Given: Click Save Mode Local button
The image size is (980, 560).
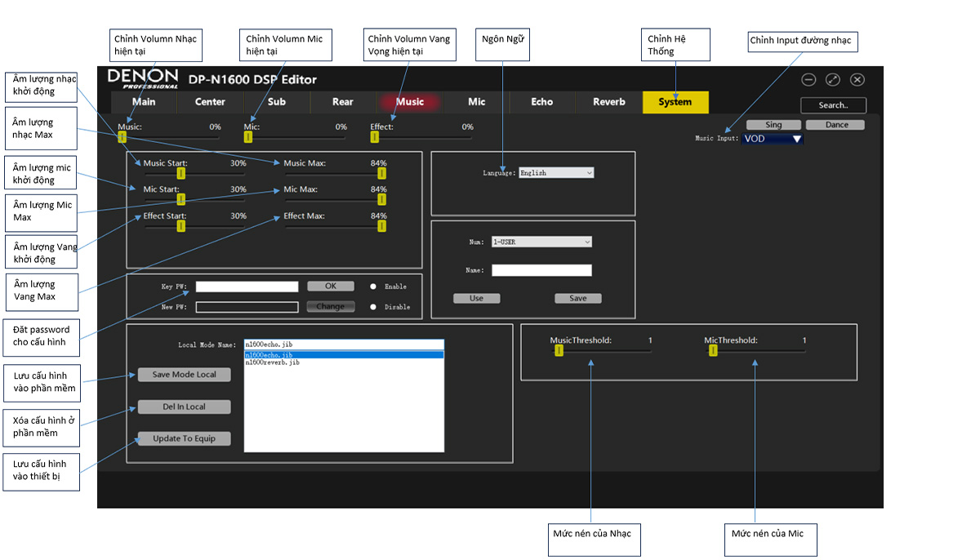Looking at the screenshot, I should 184,375.
